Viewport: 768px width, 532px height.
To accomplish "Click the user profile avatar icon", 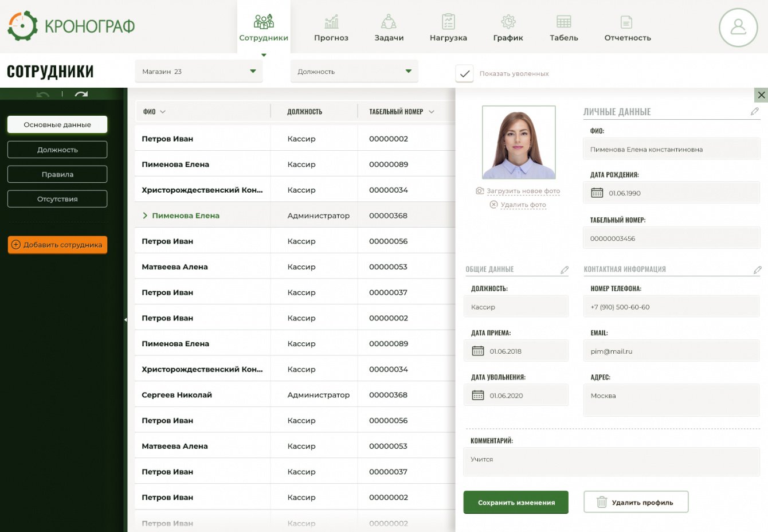I will [x=738, y=27].
